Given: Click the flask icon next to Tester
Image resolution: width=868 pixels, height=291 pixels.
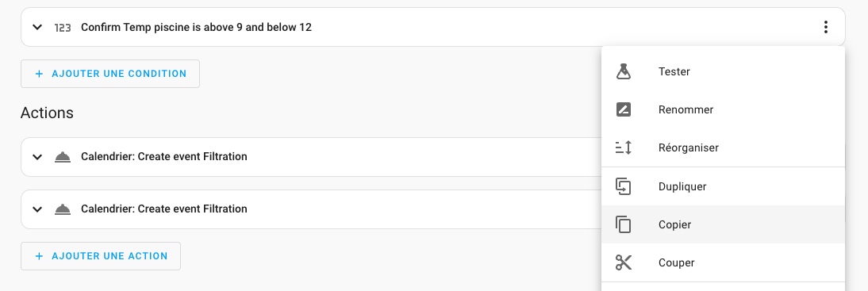Looking at the screenshot, I should pos(624,71).
